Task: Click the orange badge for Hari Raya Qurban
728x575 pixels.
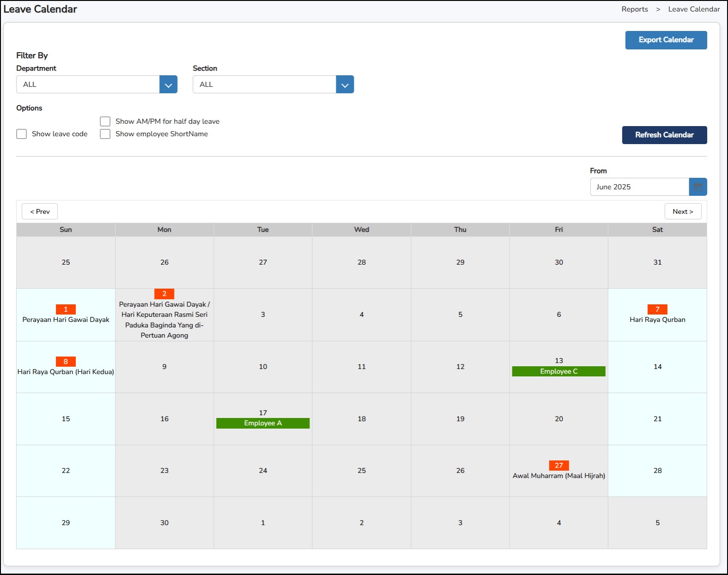Action: (657, 309)
